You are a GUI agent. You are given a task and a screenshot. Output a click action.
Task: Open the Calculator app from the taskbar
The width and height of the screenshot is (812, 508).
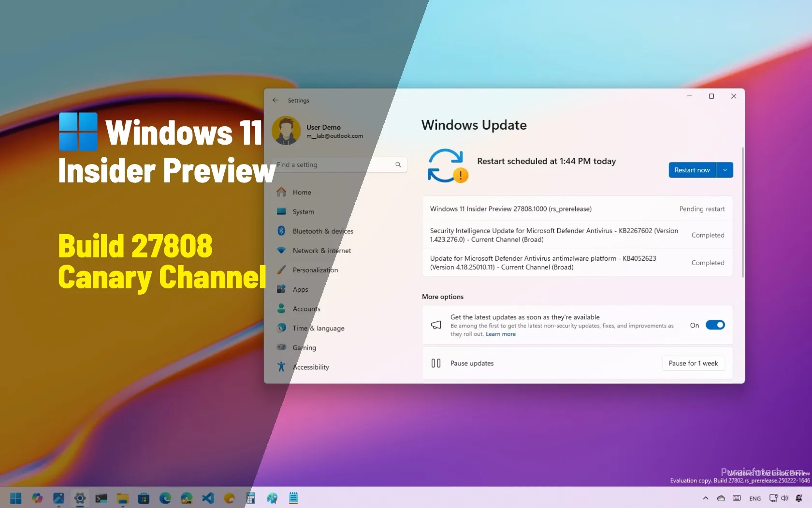coord(251,498)
